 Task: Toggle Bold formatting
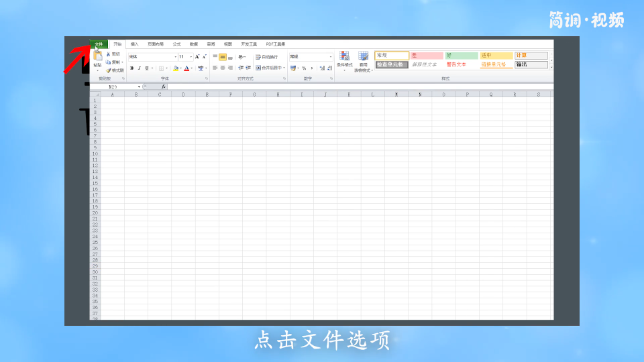pos(131,68)
